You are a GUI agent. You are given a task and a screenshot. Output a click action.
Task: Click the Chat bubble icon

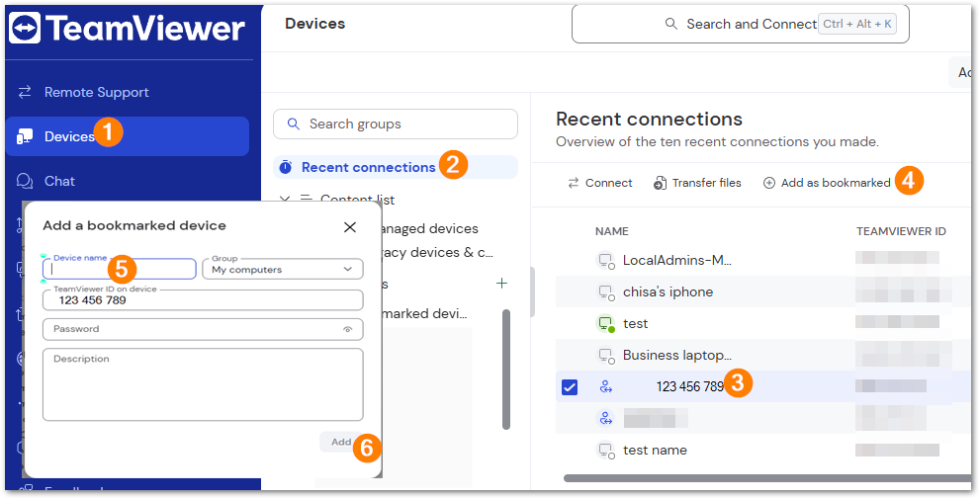[x=25, y=181]
